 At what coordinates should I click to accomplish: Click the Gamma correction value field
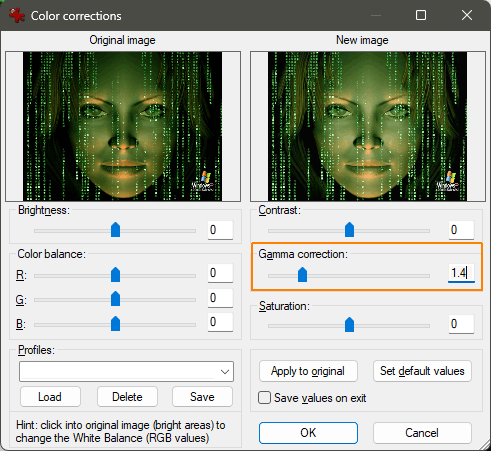[461, 273]
